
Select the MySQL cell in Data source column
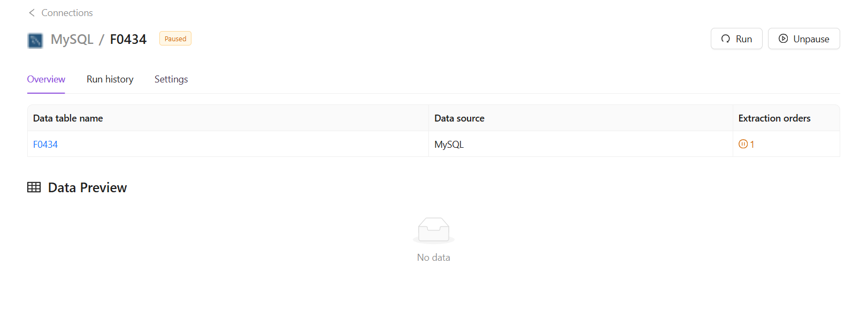pos(449,145)
